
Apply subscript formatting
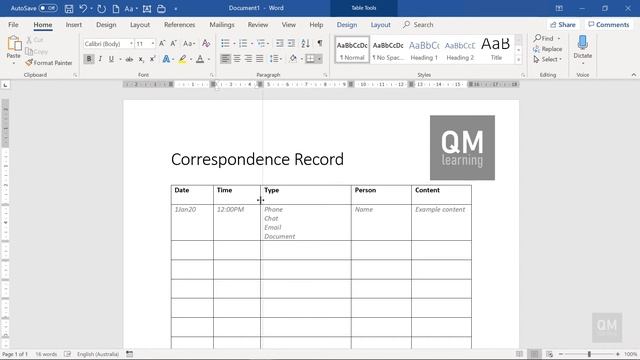(x=141, y=59)
